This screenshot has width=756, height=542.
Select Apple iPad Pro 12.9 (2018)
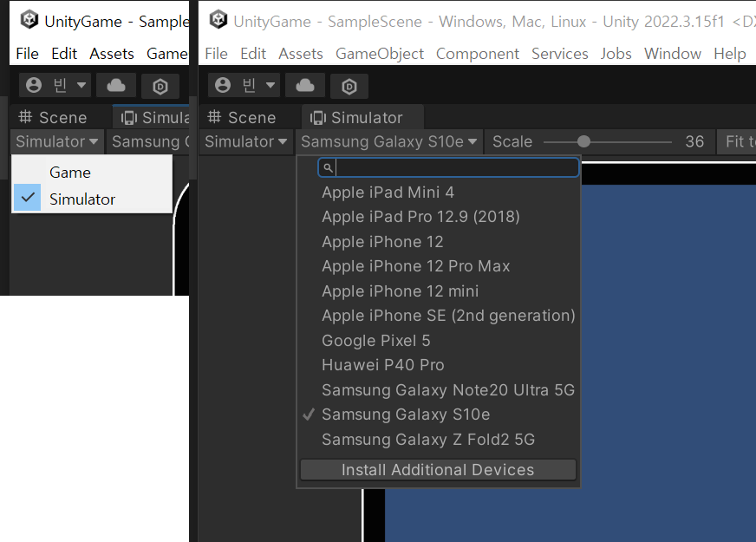click(439, 217)
